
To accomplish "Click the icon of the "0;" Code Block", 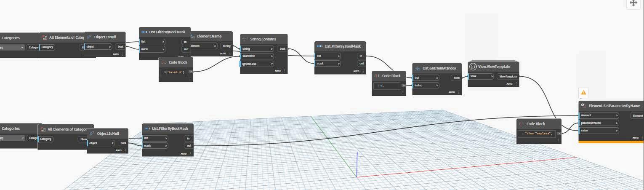I will (x=377, y=75).
